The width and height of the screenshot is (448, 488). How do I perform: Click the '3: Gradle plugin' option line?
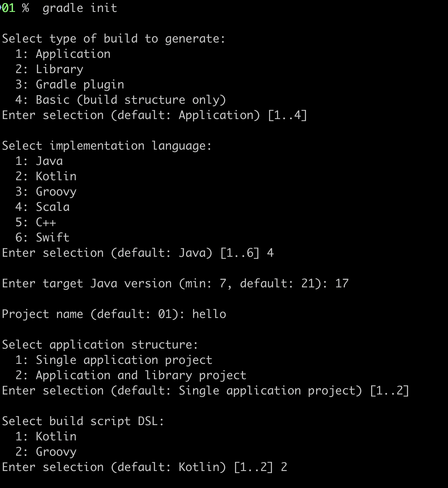70,85
